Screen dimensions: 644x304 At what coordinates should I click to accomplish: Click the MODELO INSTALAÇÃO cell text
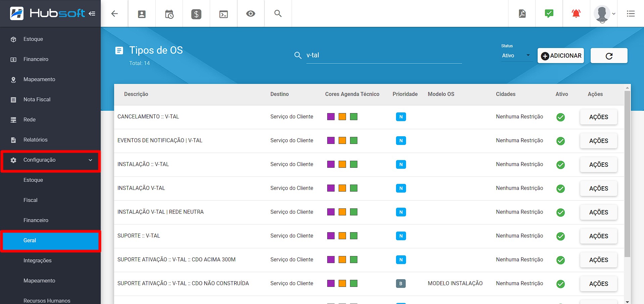coord(455,284)
